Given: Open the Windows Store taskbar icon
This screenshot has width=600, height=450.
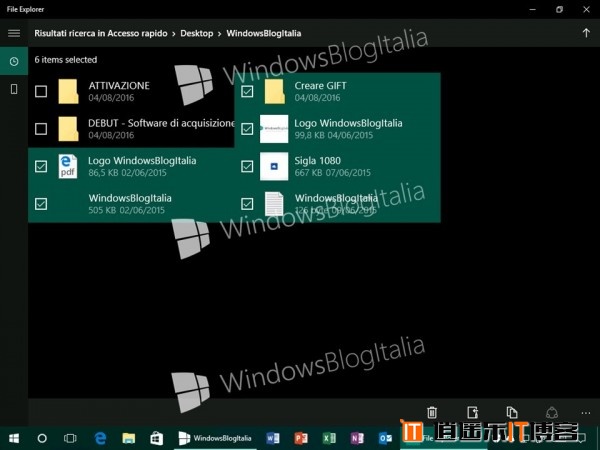Looking at the screenshot, I should [x=157, y=438].
